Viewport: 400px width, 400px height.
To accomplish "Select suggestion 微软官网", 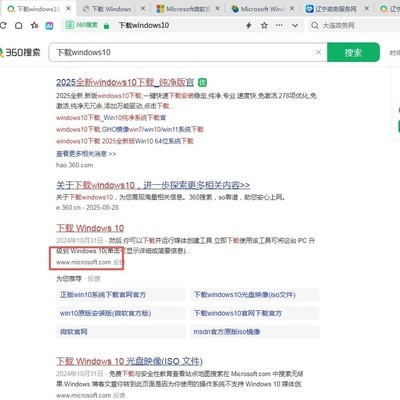I will pyautogui.click(x=121, y=332).
